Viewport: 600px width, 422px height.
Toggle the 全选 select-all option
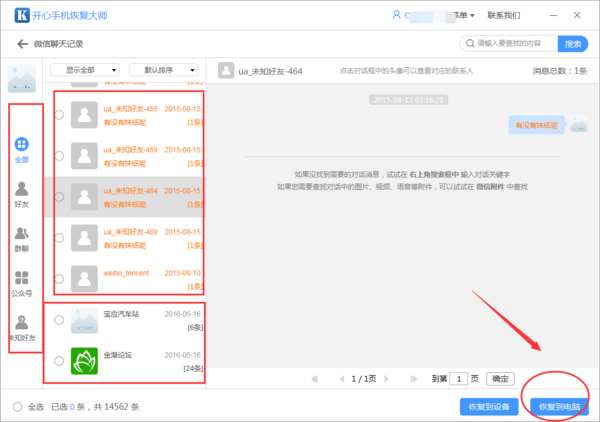point(18,407)
